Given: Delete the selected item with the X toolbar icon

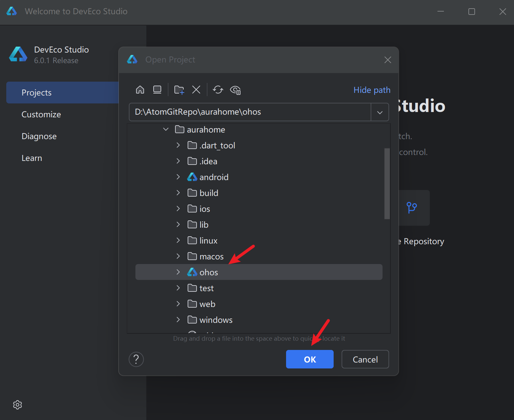Looking at the screenshot, I should click(x=196, y=90).
